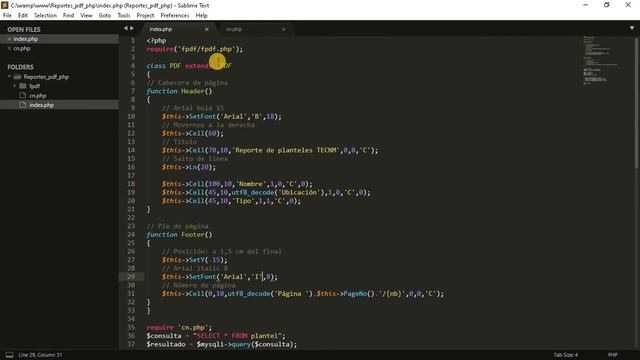Open cn.php in the folder tree
The height and width of the screenshot is (360, 640).
point(38,96)
